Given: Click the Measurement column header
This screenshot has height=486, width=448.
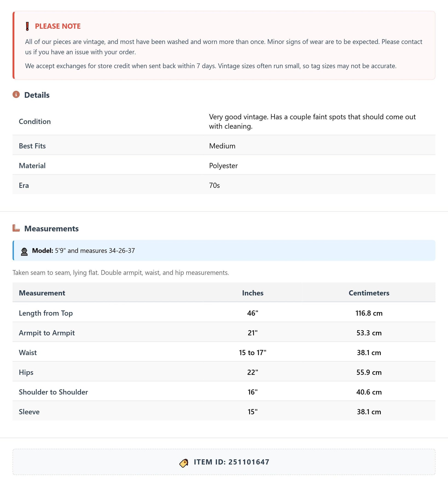Looking at the screenshot, I should click(x=42, y=293).
